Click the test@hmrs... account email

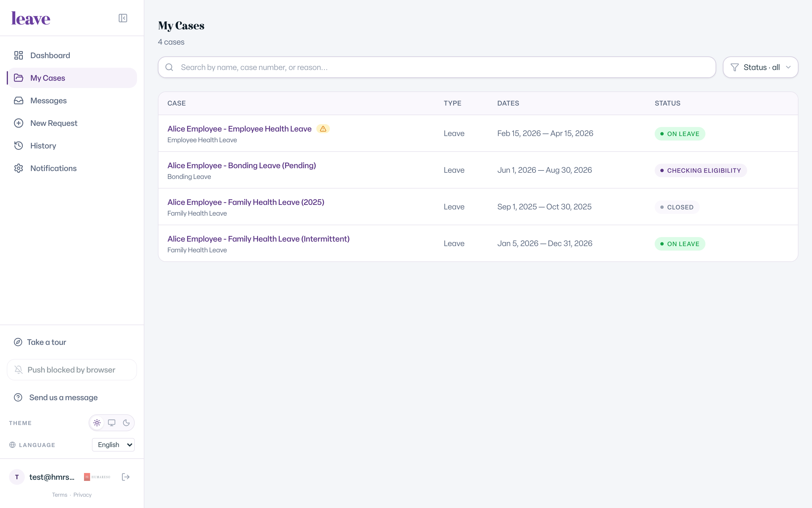point(52,477)
